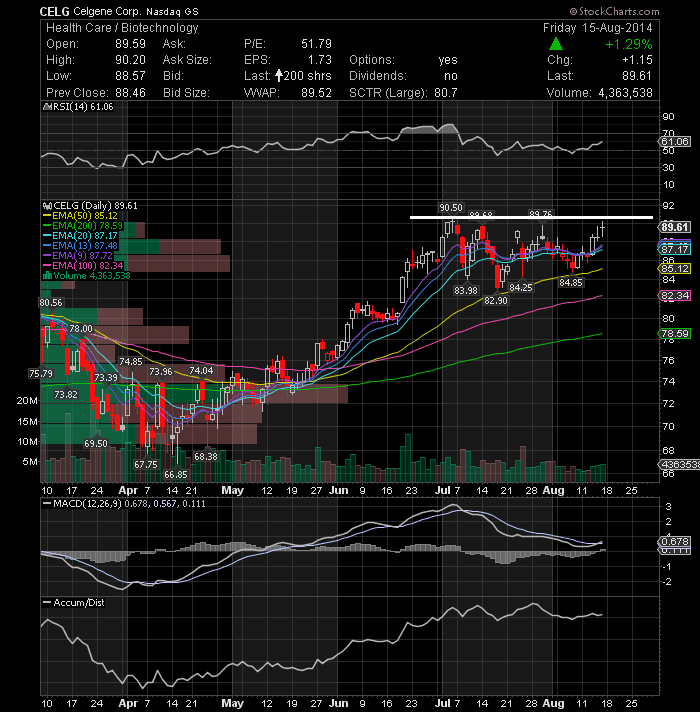The image size is (700, 712).
Task: Click the green volume bars icon in legend
Action: point(47,276)
